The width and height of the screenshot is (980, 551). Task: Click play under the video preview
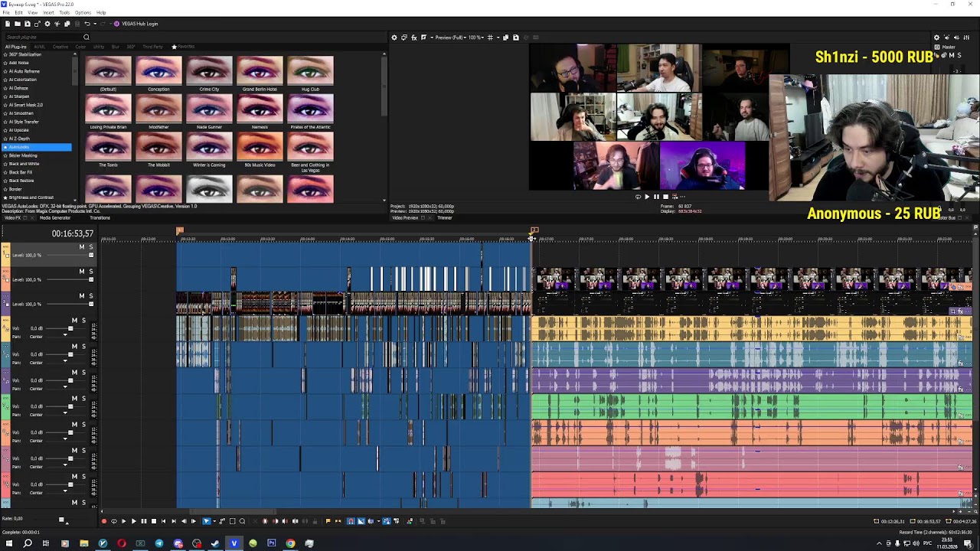[647, 197]
